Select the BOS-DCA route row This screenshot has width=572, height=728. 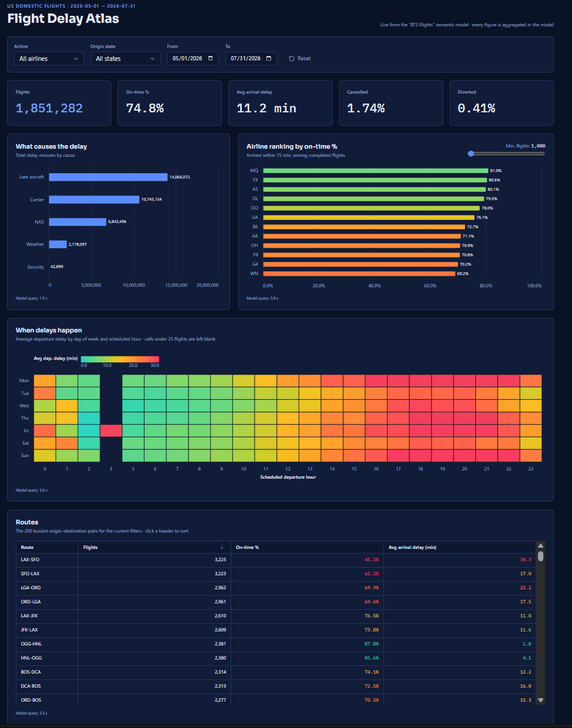pos(276,672)
